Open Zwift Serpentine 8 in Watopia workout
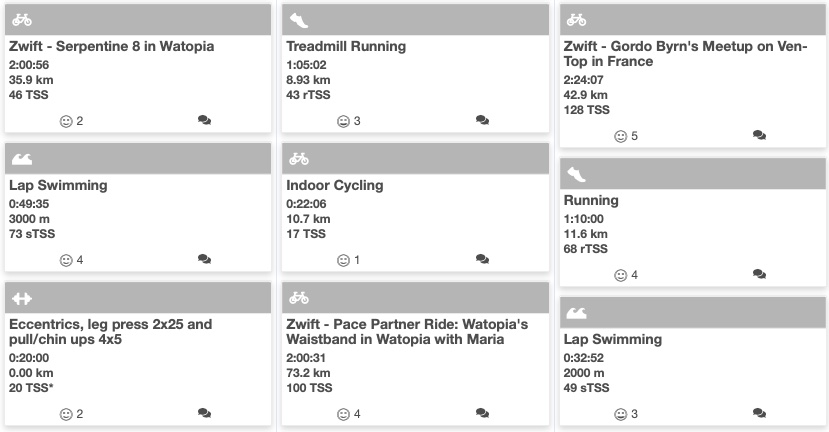This screenshot has width=829, height=432. click(x=111, y=47)
